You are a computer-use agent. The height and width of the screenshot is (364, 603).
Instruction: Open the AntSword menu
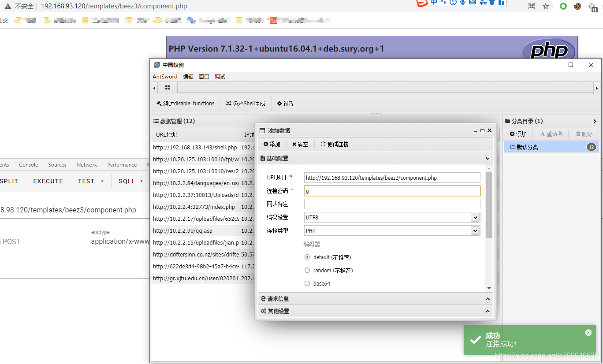(165, 77)
